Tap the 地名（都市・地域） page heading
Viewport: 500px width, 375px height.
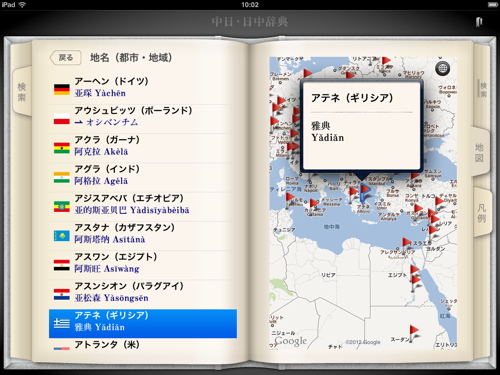pyautogui.click(x=131, y=58)
